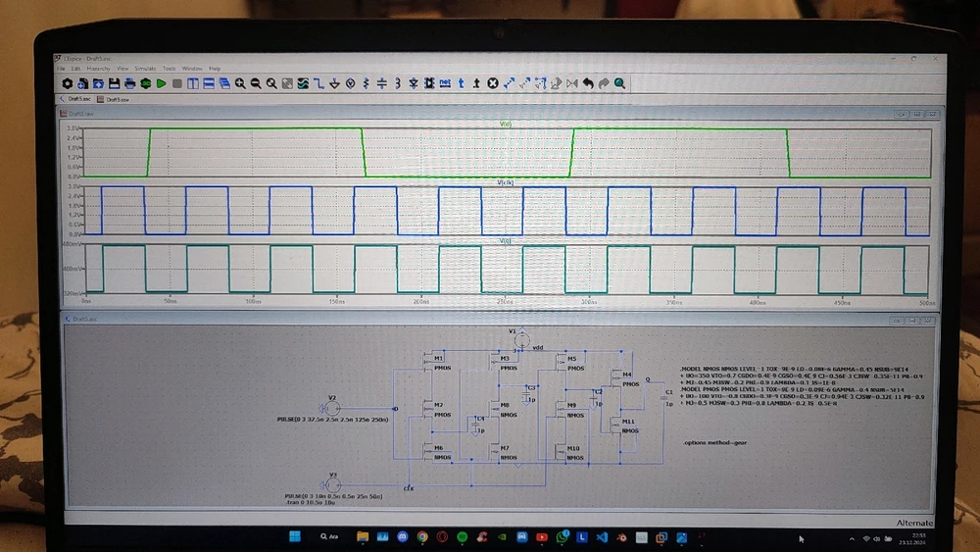Click the Print icon in toolbar
980x552 pixels.
[129, 84]
